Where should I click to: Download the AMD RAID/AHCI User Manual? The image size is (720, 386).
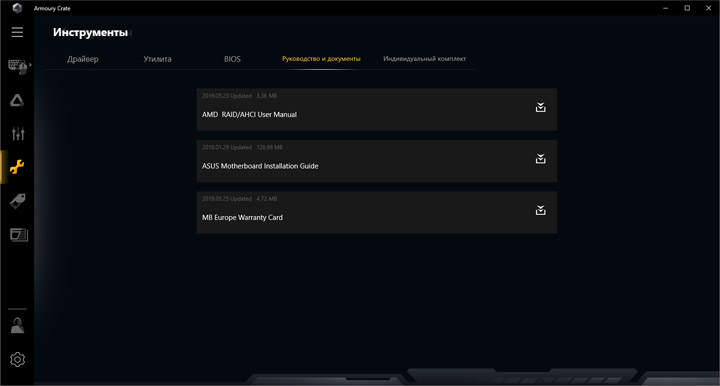click(540, 107)
